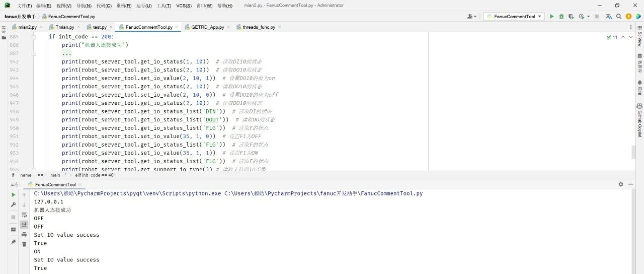This screenshot has width=644, height=274.
Task: Start debugging with the bug icon
Action: click(x=561, y=17)
